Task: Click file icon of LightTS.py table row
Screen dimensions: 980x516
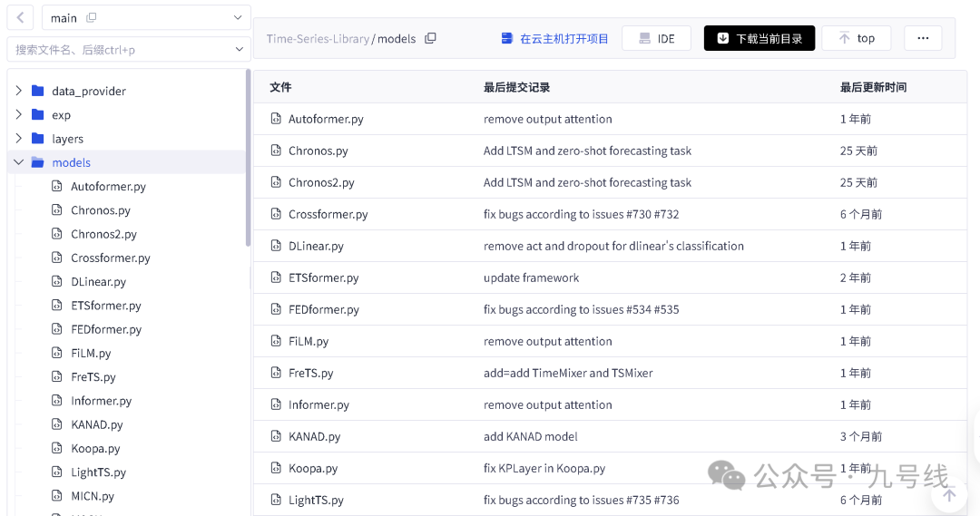Action: [x=276, y=499]
